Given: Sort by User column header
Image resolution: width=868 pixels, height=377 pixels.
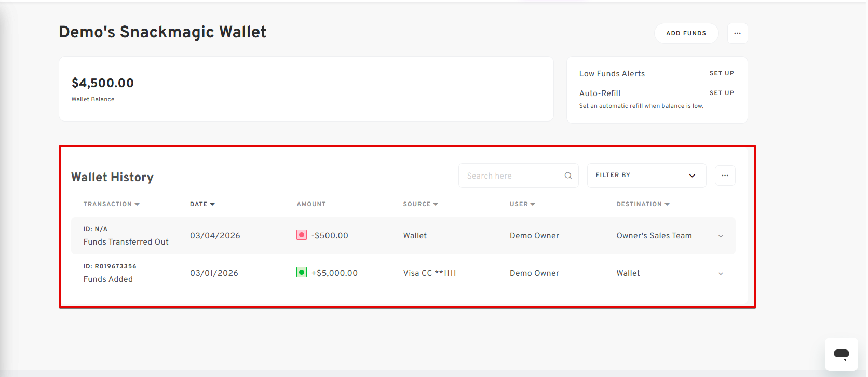Looking at the screenshot, I should pyautogui.click(x=522, y=204).
